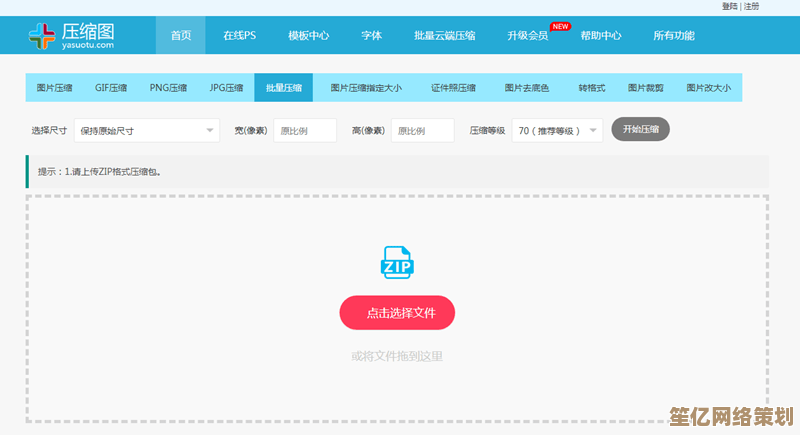This screenshot has width=800, height=435.
Task: Open the 选择尺寸 dropdown (保持原始尺寸)
Action: coord(145,130)
